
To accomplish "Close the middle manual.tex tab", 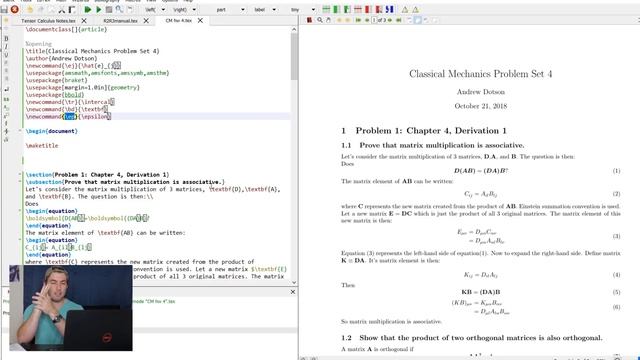I will (x=146, y=20).
